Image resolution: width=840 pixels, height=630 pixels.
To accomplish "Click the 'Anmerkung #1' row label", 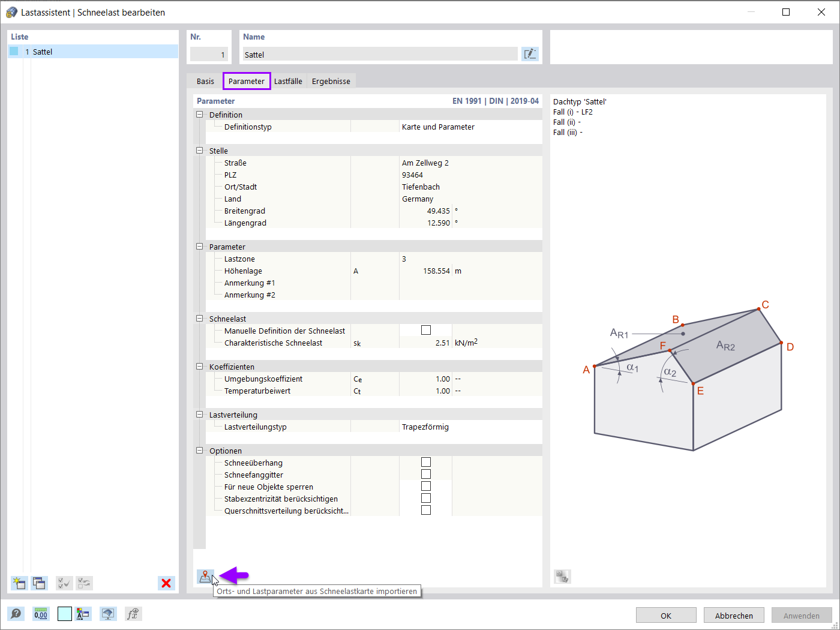I will (x=250, y=283).
